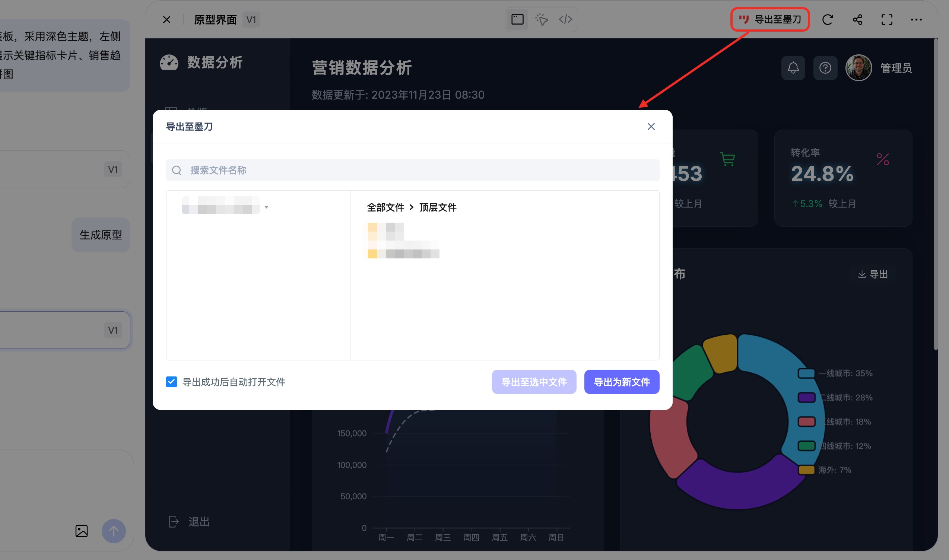Click the search magnifier in the dialog
This screenshot has width=949, height=560.
pyautogui.click(x=177, y=170)
